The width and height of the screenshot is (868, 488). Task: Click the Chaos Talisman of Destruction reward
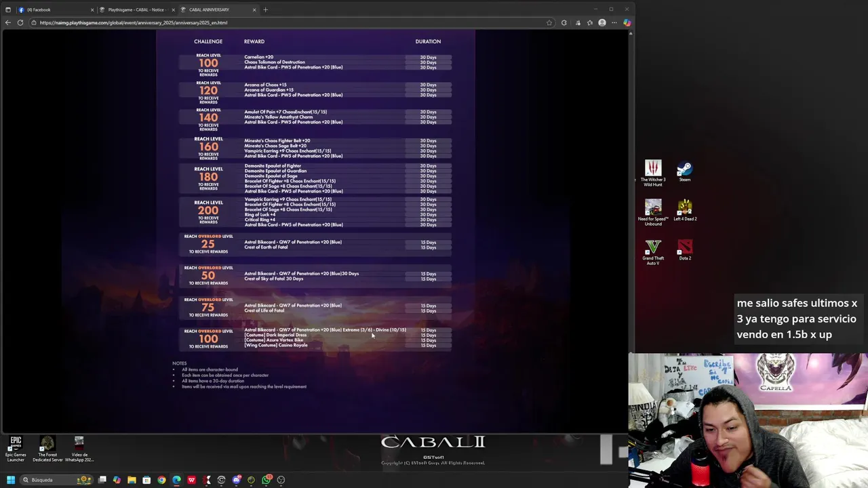point(275,62)
